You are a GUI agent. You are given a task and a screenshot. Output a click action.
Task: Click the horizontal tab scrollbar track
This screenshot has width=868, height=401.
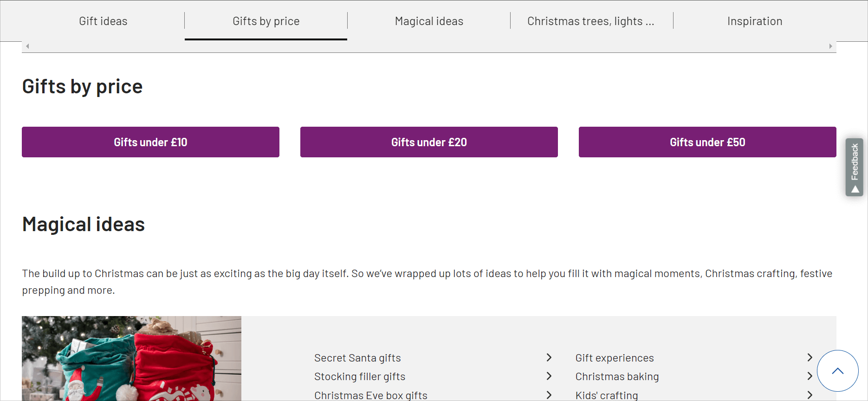429,46
